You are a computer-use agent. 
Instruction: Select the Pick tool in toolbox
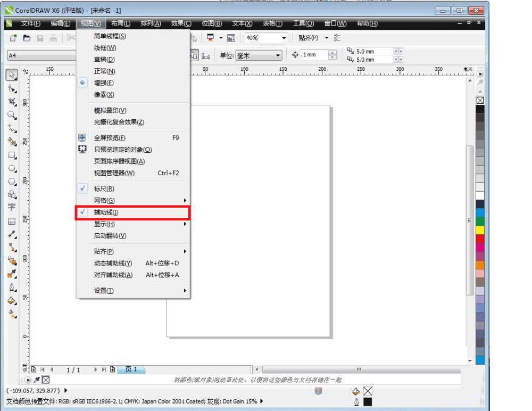[x=11, y=75]
